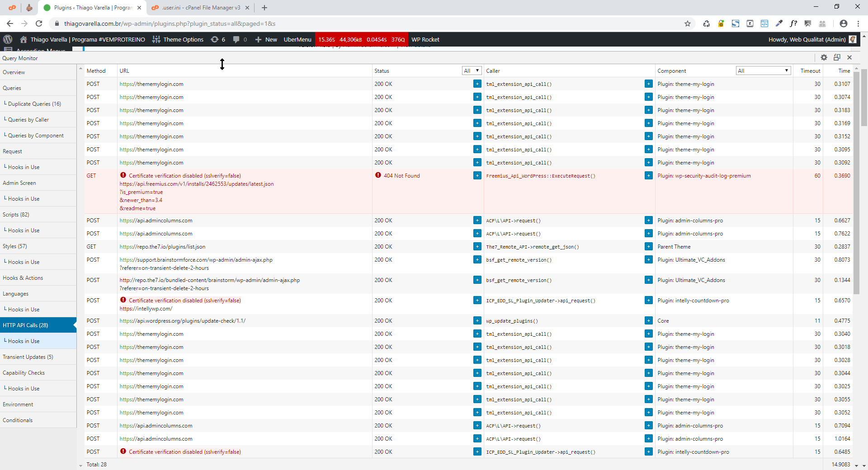Expand status details for the 404 Not Found row
The image size is (868, 470).
(x=477, y=175)
